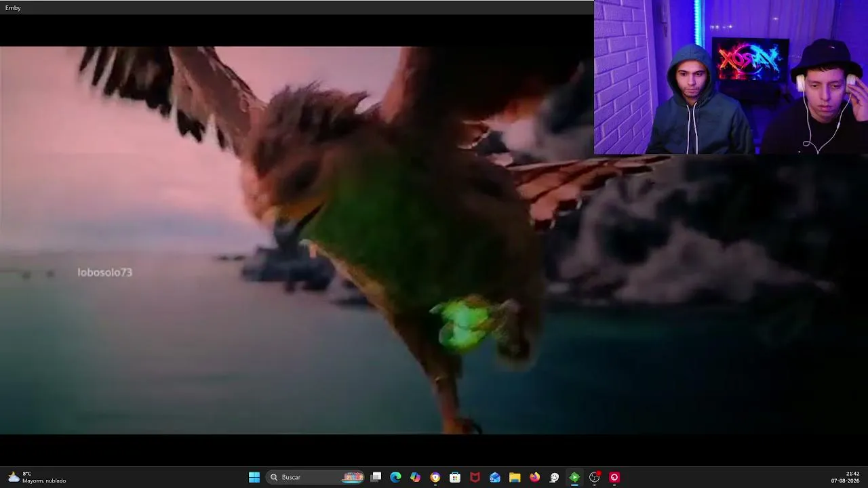The height and width of the screenshot is (488, 868).
Task: Click the Emby window title
Action: click(13, 7)
